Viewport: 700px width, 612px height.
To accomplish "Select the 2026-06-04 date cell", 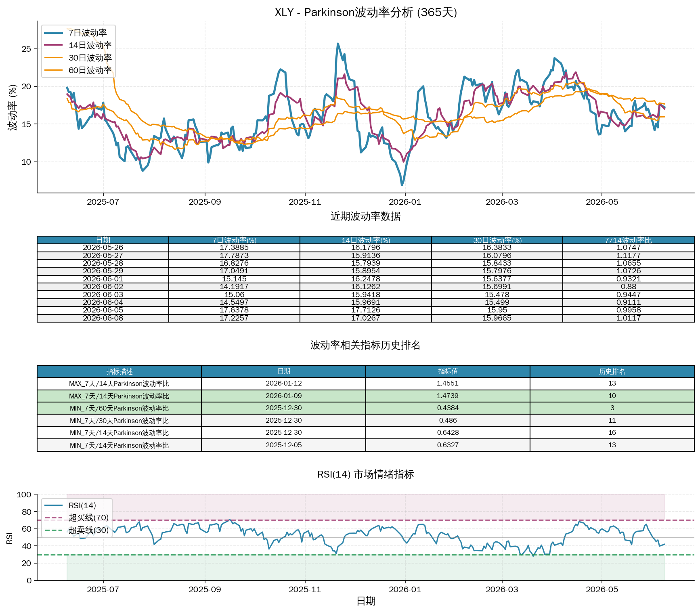I will click(x=103, y=302).
